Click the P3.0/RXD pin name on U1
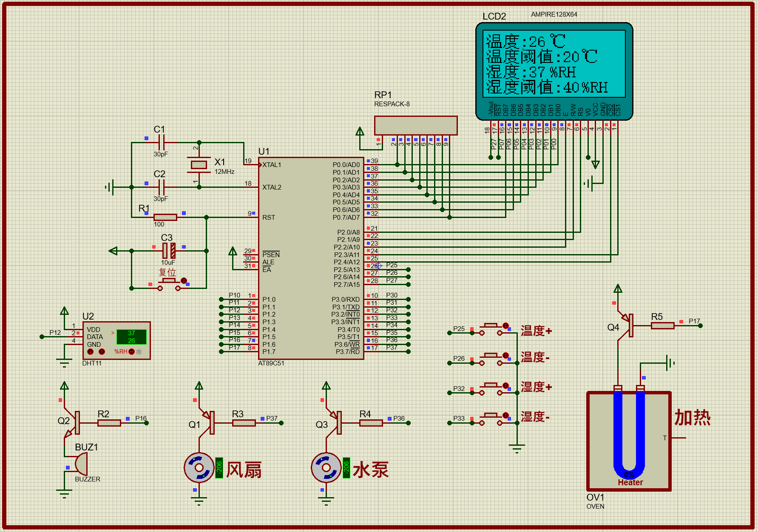This screenshot has height=532, width=758. 346,300
